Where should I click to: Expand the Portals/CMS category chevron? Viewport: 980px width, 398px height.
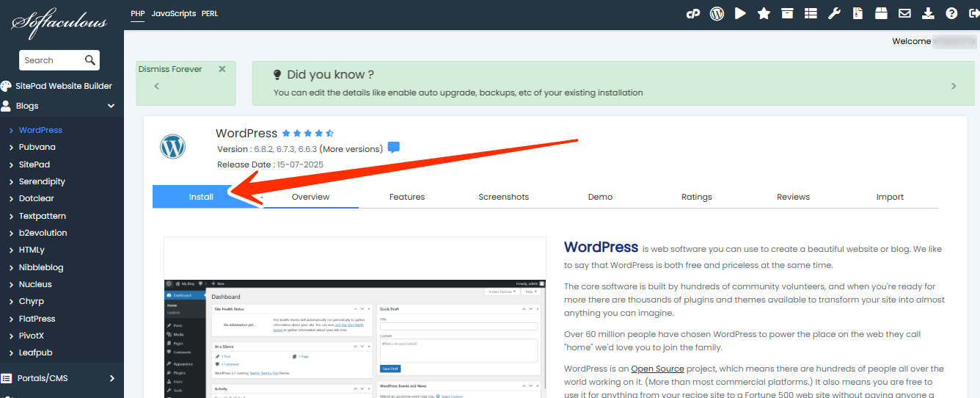tap(112, 378)
